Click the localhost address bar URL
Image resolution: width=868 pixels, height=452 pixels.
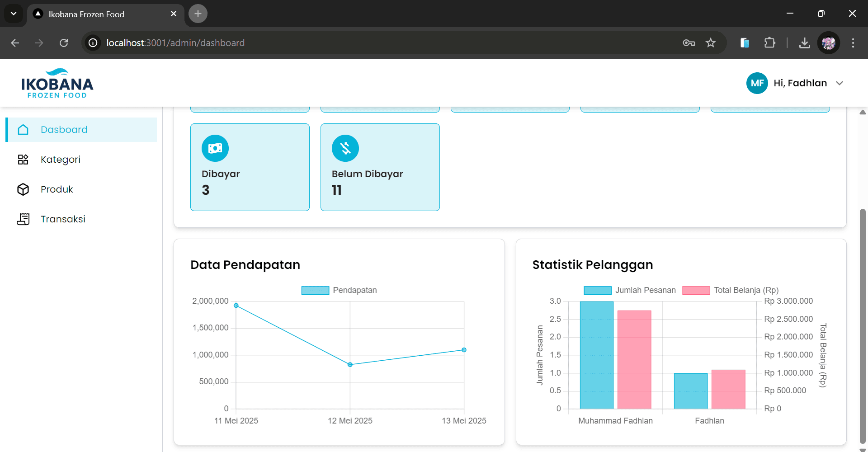pos(175,43)
